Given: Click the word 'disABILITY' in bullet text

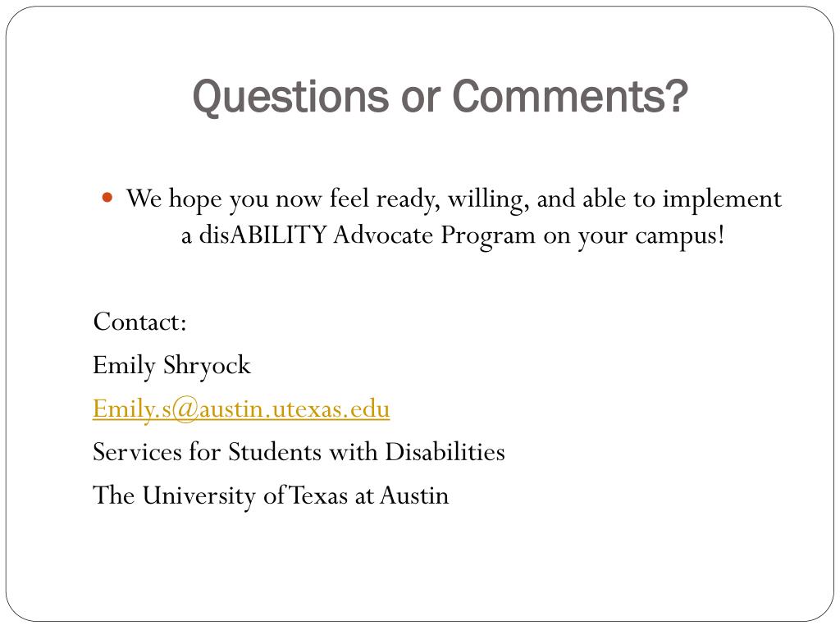Looking at the screenshot, I should pyautogui.click(x=262, y=235).
